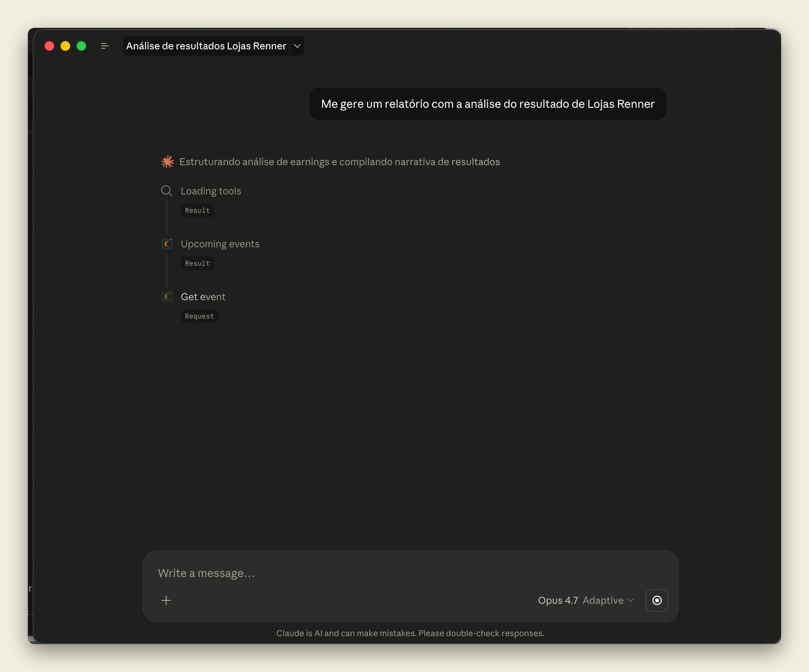Open the Opus 4.7 Adaptive model selector
This screenshot has width=809, height=672.
coord(585,600)
